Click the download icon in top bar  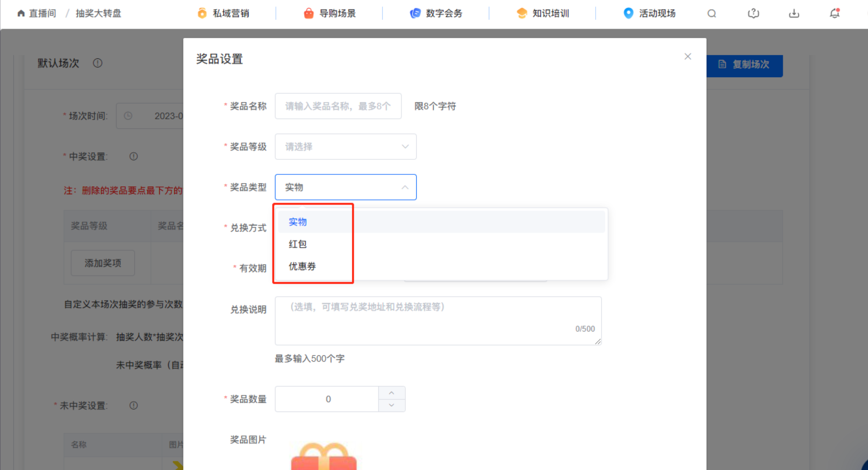(794, 13)
